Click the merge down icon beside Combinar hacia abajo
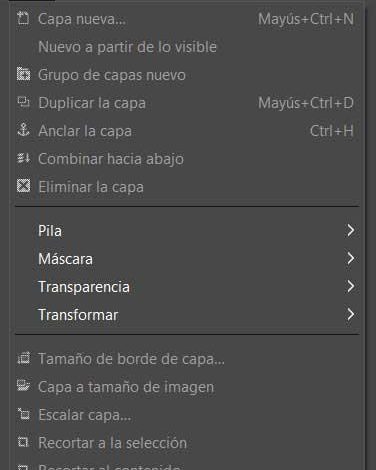Screen dimensions: 376x470 tap(23, 158)
